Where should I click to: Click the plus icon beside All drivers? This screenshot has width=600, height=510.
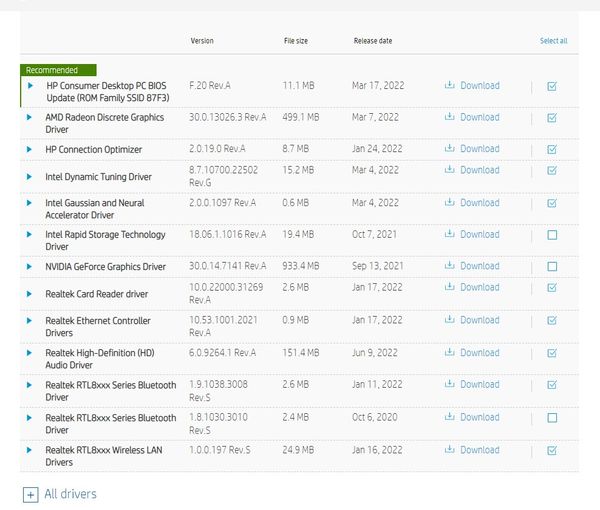[31, 495]
